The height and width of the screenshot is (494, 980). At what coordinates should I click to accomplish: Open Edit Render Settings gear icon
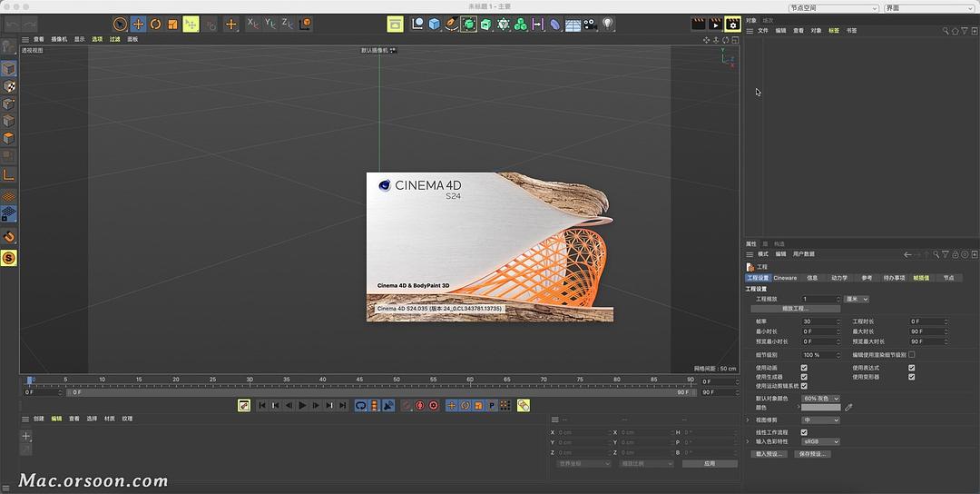pyautogui.click(x=732, y=25)
